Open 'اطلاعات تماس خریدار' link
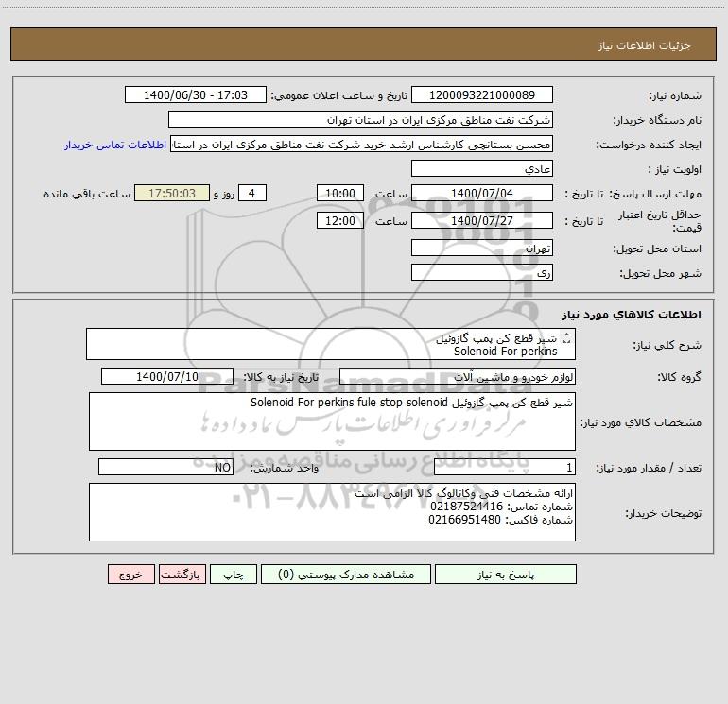 point(115,145)
